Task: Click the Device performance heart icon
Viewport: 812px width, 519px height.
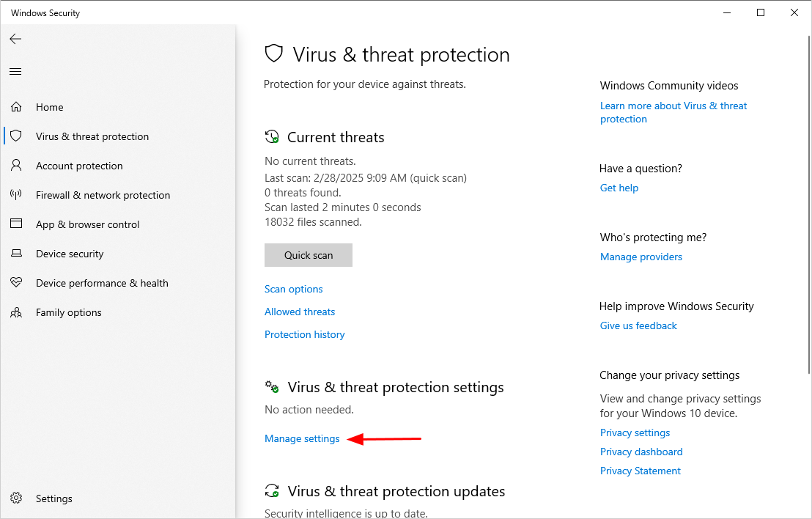Action: coord(16,283)
